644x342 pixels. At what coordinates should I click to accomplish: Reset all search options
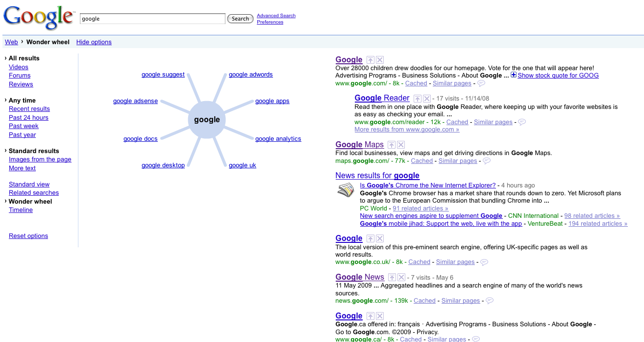28,236
